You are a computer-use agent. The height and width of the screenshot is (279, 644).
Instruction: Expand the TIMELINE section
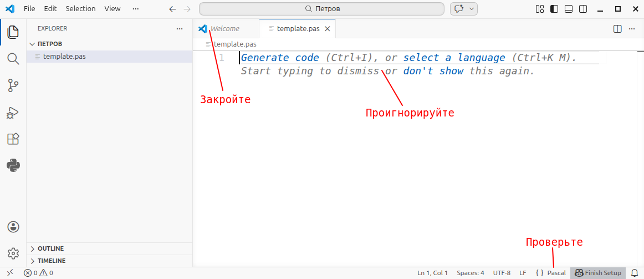coord(51,261)
